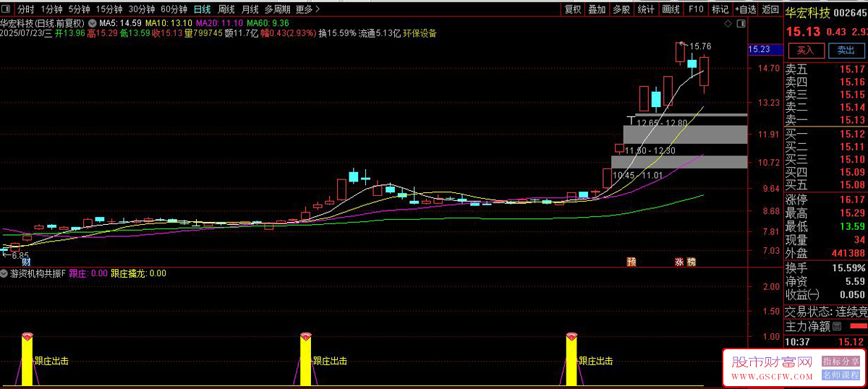Switch to 30分钟 chart period

click(141, 9)
